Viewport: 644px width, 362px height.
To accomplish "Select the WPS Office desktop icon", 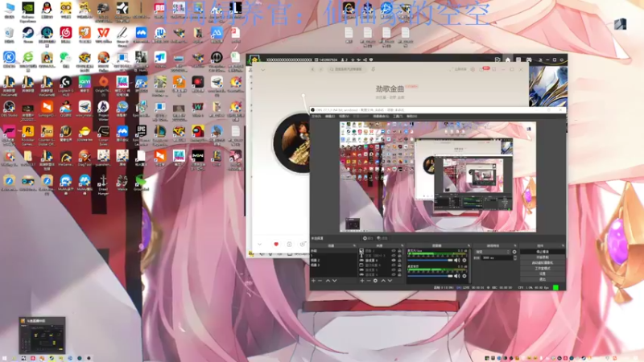I will pos(104,33).
